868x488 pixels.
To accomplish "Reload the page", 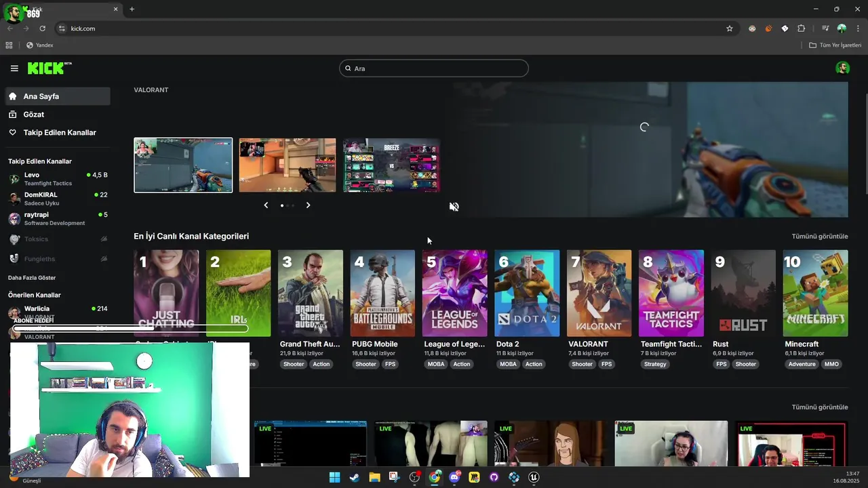I will tap(42, 28).
